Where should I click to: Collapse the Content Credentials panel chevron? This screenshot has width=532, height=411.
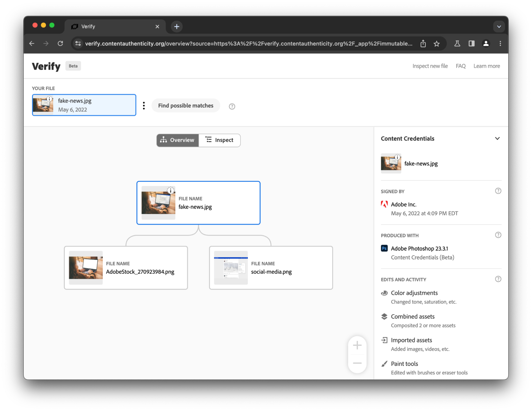pyautogui.click(x=497, y=138)
